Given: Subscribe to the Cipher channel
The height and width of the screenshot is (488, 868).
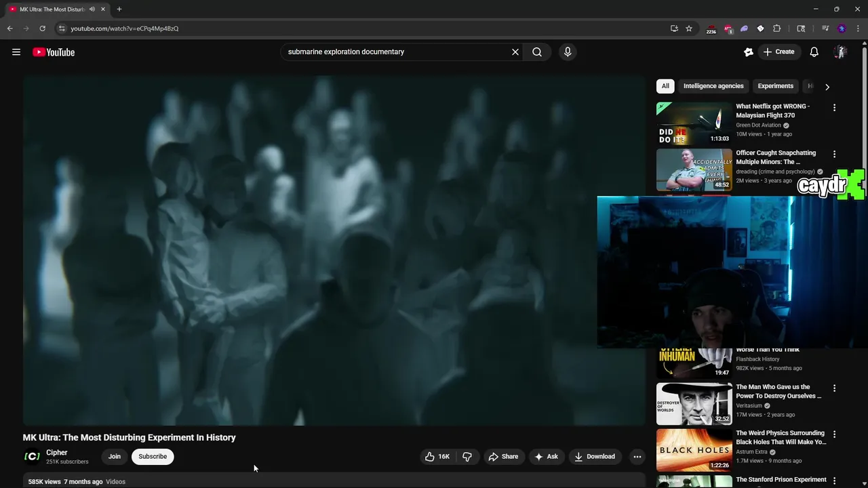Looking at the screenshot, I should [x=153, y=457].
